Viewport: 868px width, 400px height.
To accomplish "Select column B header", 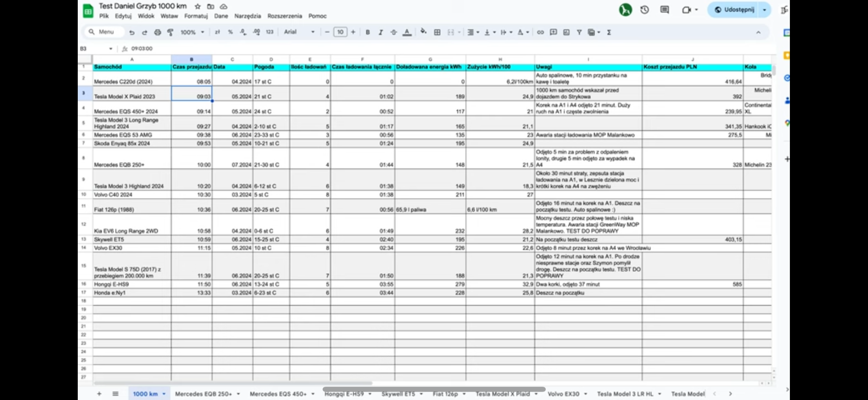I will [192, 59].
